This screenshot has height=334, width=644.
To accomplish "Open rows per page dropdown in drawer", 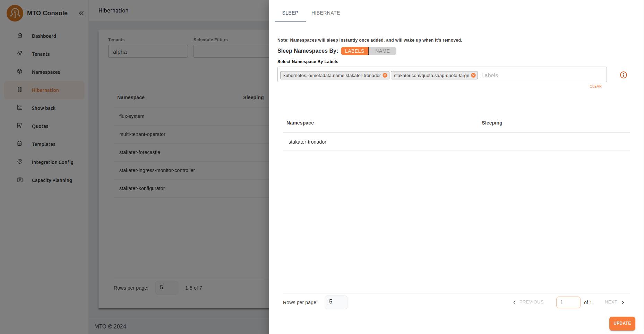I will pyautogui.click(x=336, y=302).
